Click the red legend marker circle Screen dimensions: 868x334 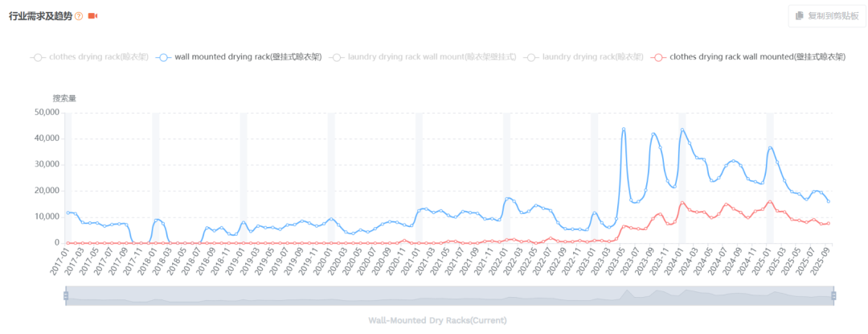point(658,57)
